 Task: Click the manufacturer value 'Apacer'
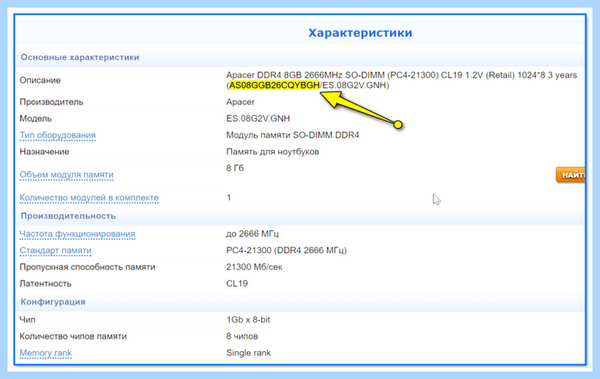pyautogui.click(x=240, y=102)
